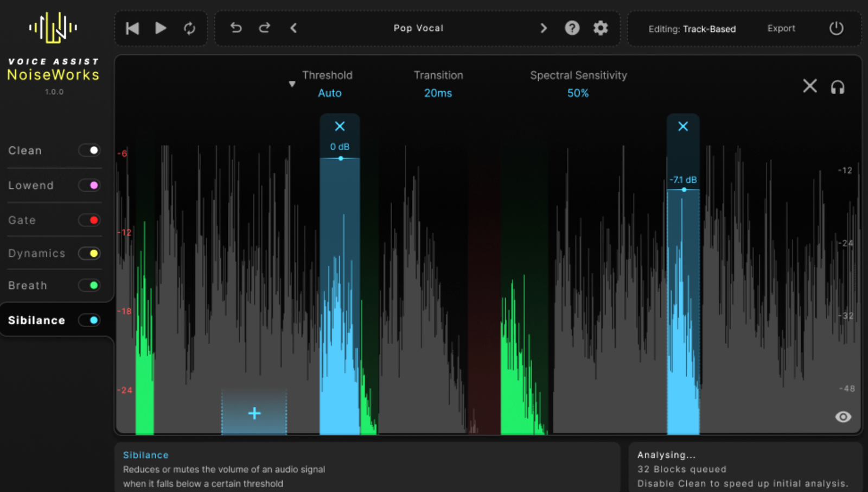Redo the last undone edit
This screenshot has height=492, width=868.
pyautogui.click(x=264, y=28)
